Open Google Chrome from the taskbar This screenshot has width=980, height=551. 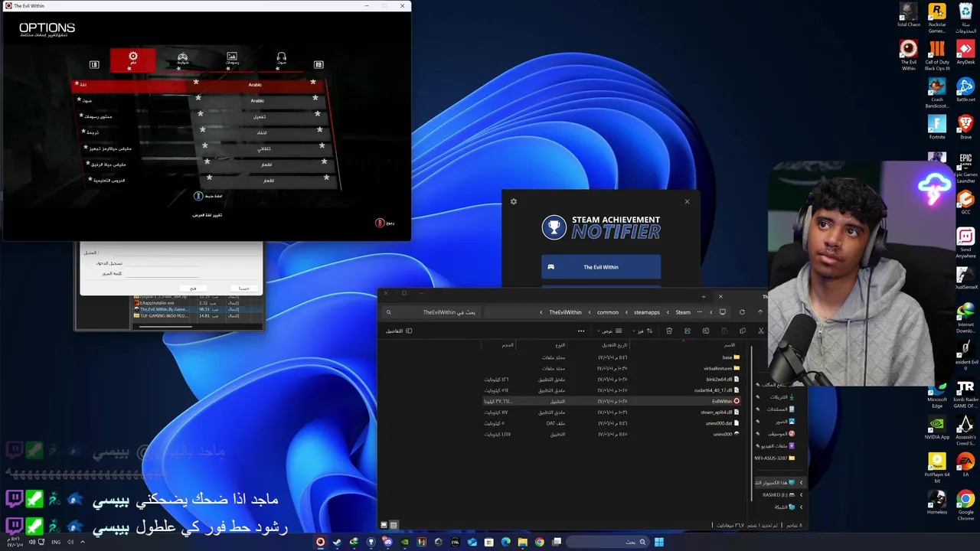[539, 542]
